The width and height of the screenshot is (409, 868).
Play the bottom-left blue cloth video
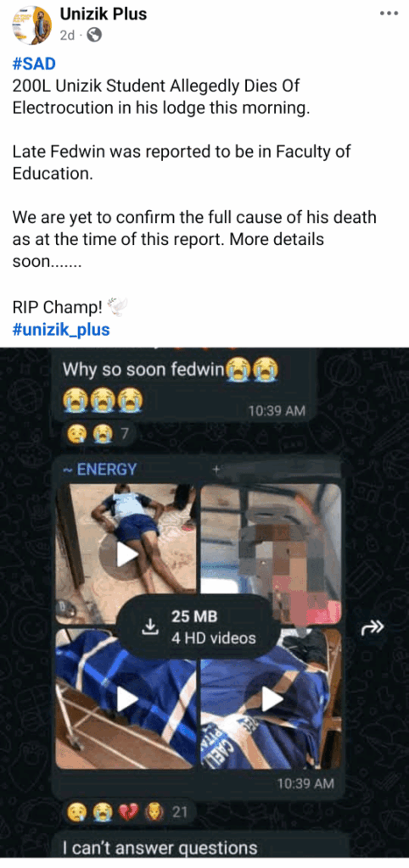(126, 699)
